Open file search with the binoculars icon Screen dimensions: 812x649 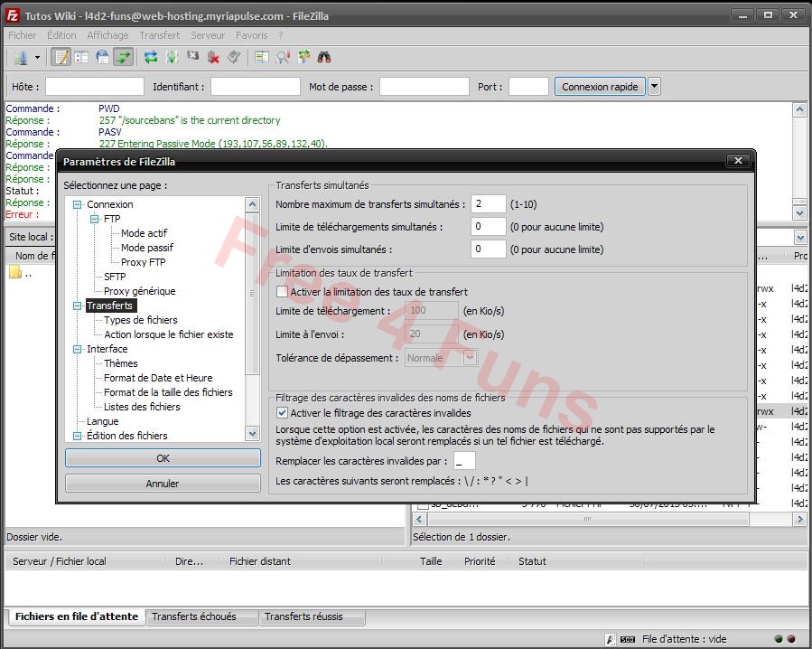point(323,56)
